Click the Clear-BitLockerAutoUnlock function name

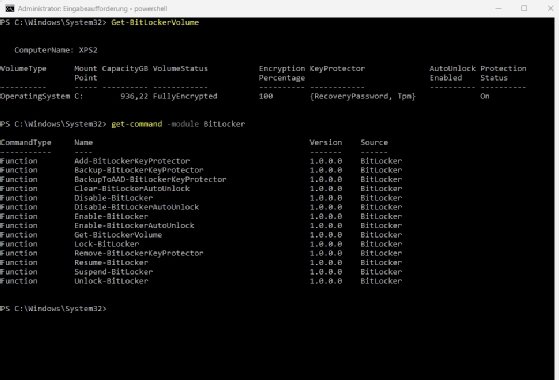[x=132, y=189]
